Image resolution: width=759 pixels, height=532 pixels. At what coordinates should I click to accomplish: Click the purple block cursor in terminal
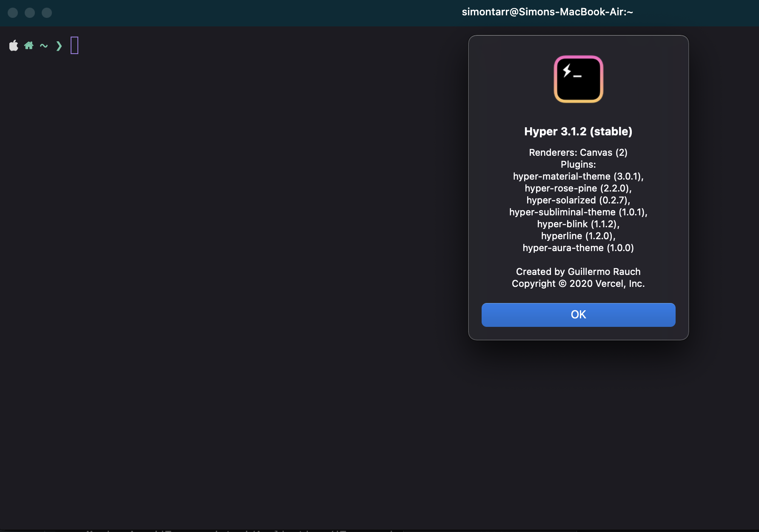75,45
